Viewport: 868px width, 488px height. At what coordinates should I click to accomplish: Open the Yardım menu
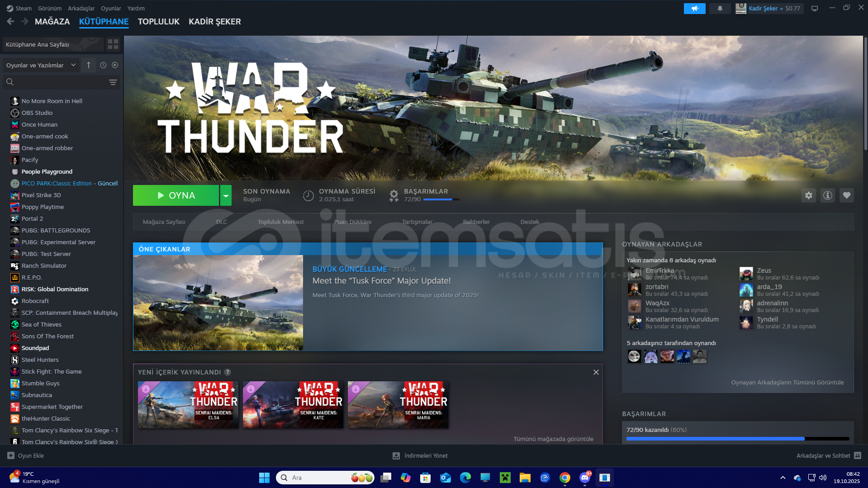coord(136,8)
